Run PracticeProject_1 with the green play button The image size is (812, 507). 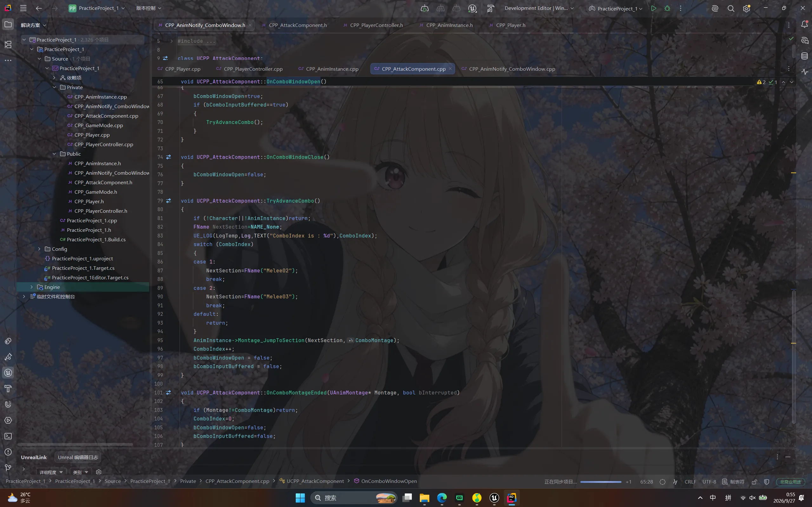[x=653, y=8]
